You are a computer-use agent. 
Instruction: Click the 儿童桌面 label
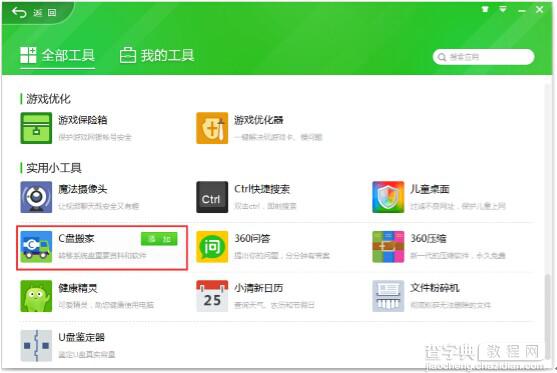[430, 189]
